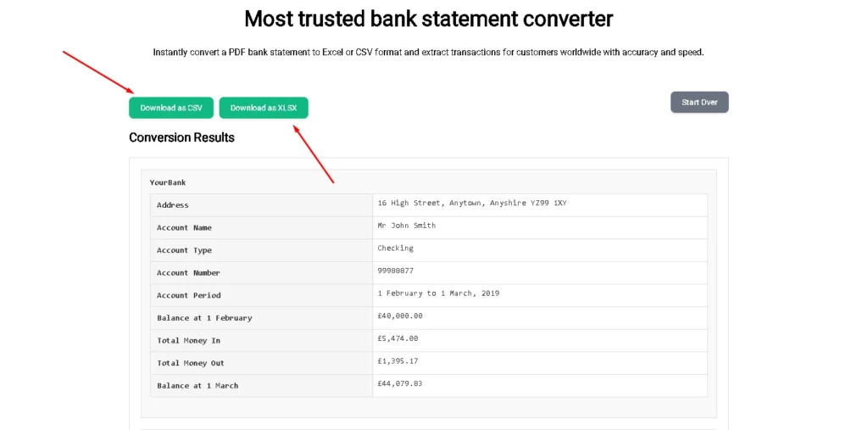
Task: Click the Account Type label
Action: click(x=184, y=250)
